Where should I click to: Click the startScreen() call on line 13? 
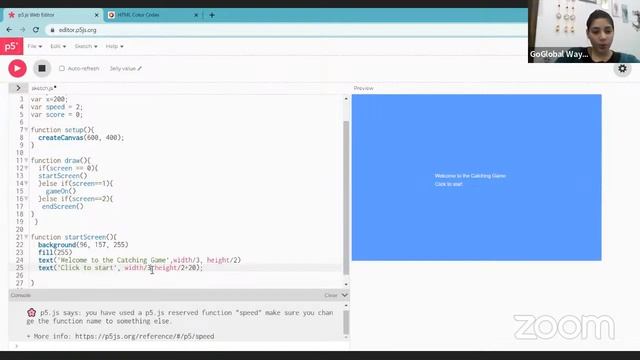tap(63, 176)
